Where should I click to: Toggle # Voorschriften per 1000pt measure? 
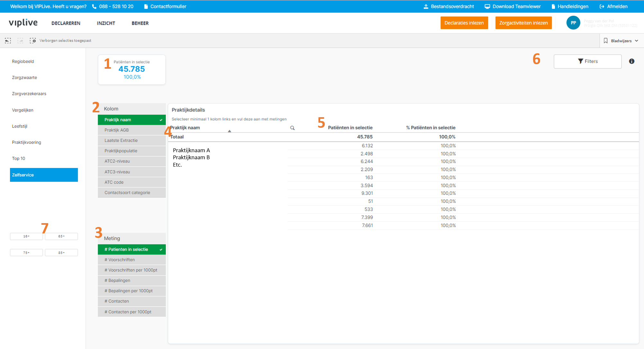(132, 270)
